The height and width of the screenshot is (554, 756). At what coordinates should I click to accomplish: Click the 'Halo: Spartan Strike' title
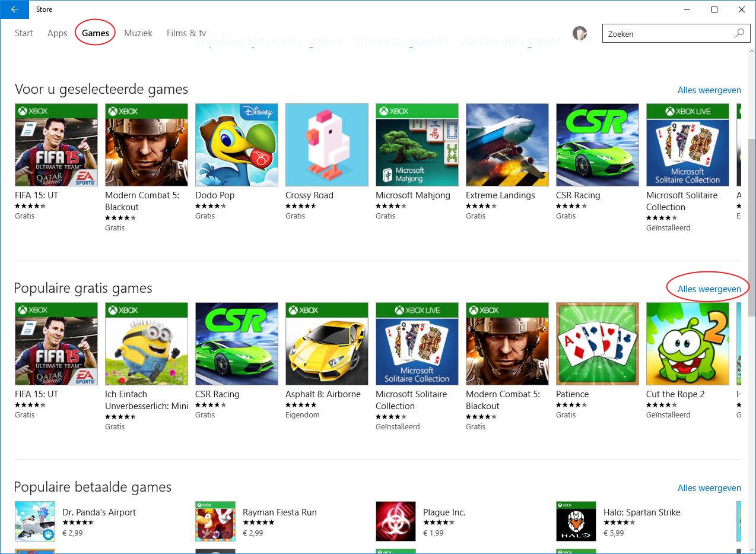642,512
